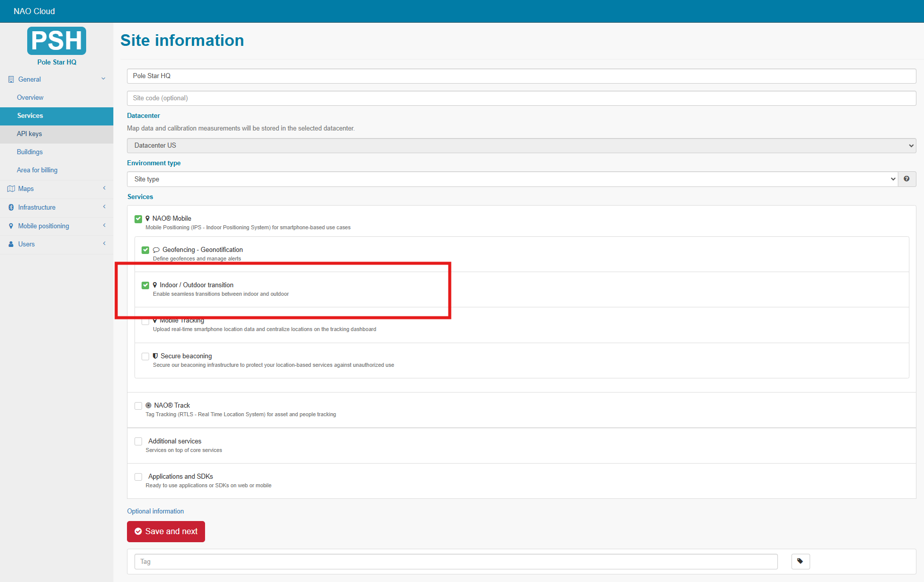924x582 pixels.
Task: Click the Secure beaconing title text
Action: coord(186,356)
